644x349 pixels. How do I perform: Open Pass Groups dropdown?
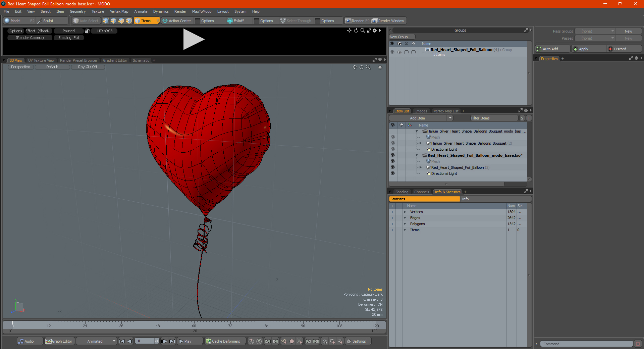click(595, 31)
